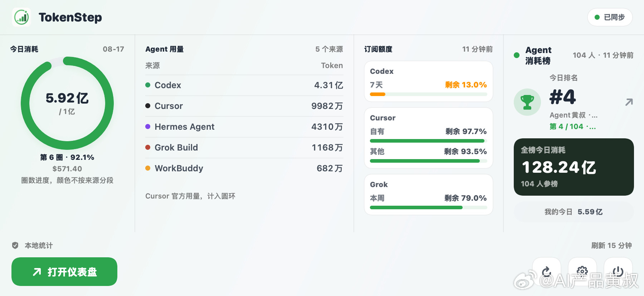
Task: Click the Agent 消耗榜 heading
Action: (x=538, y=55)
